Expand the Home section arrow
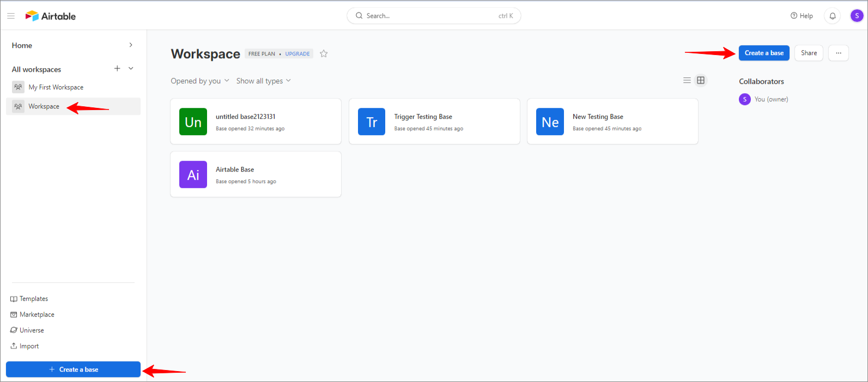 [131, 45]
